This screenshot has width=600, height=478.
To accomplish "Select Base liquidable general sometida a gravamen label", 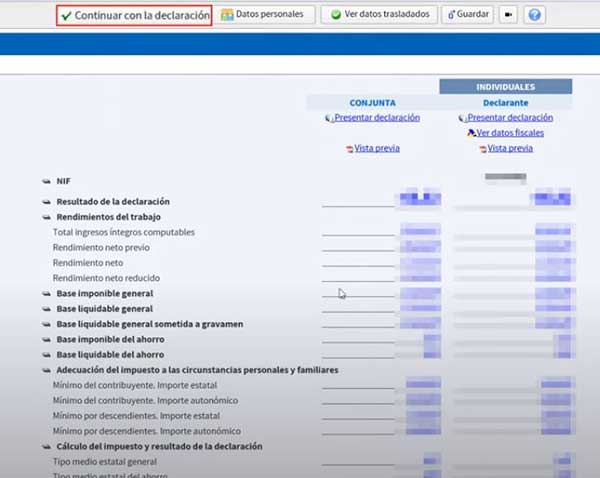I will pyautogui.click(x=150, y=324).
